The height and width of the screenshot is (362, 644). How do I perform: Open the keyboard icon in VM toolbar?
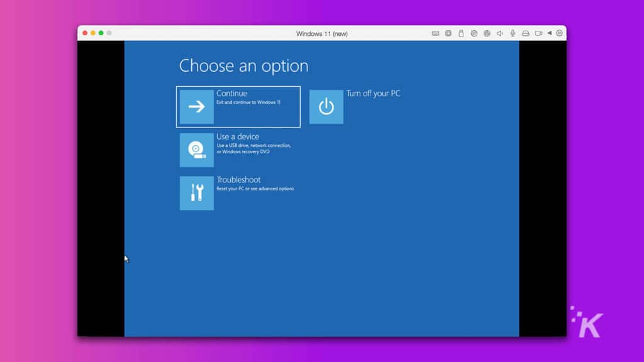tap(435, 34)
